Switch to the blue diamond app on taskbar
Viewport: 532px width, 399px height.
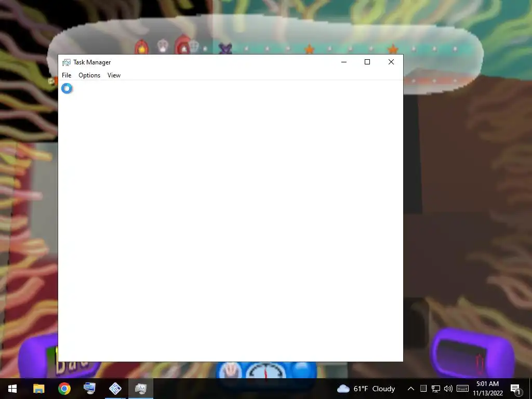point(115,389)
